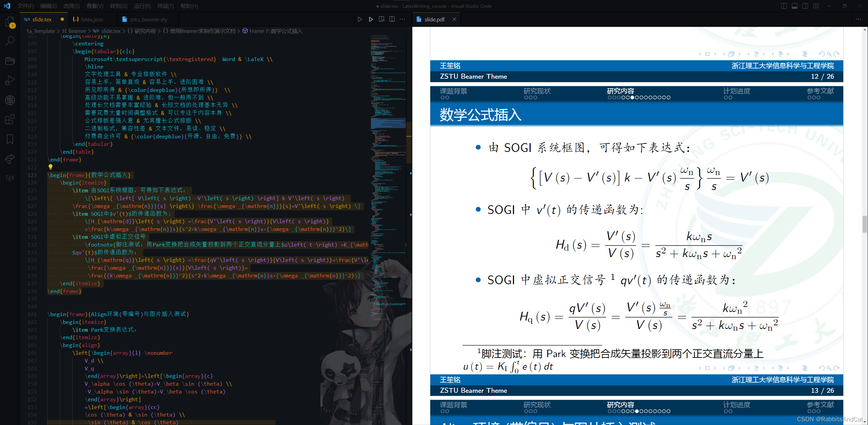The image size is (868, 425).
Task: Toggle the bottom panel visibility
Action: coord(794,6)
